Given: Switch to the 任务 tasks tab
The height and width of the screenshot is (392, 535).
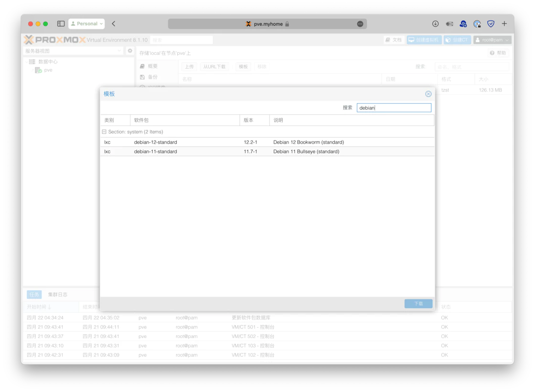Looking at the screenshot, I should pyautogui.click(x=34, y=295).
